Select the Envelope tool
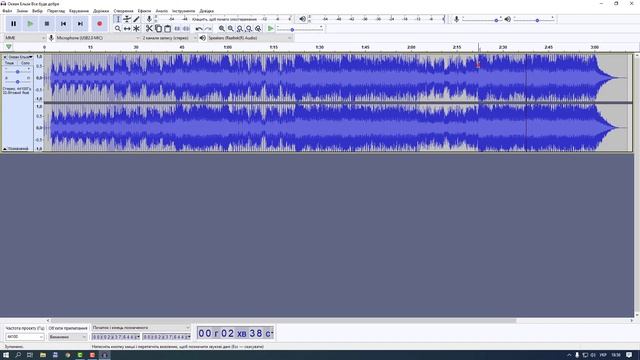This screenshot has height=360, width=640. click(x=127, y=19)
